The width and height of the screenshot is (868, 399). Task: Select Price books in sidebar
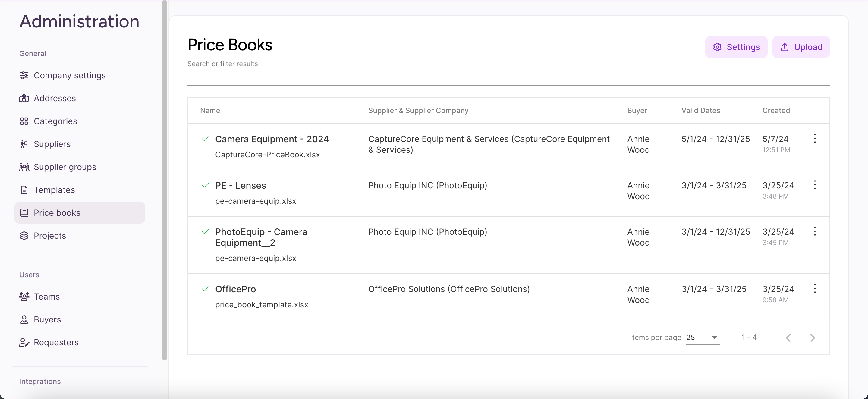pyautogui.click(x=80, y=213)
